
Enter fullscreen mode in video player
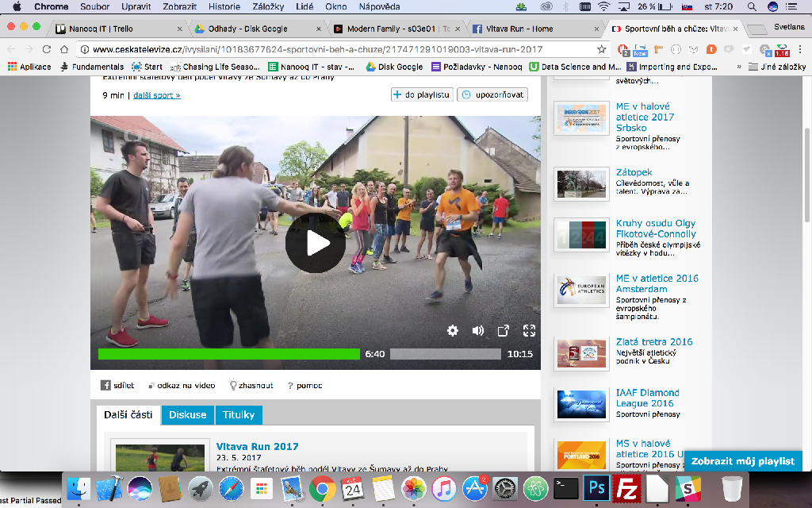point(529,331)
